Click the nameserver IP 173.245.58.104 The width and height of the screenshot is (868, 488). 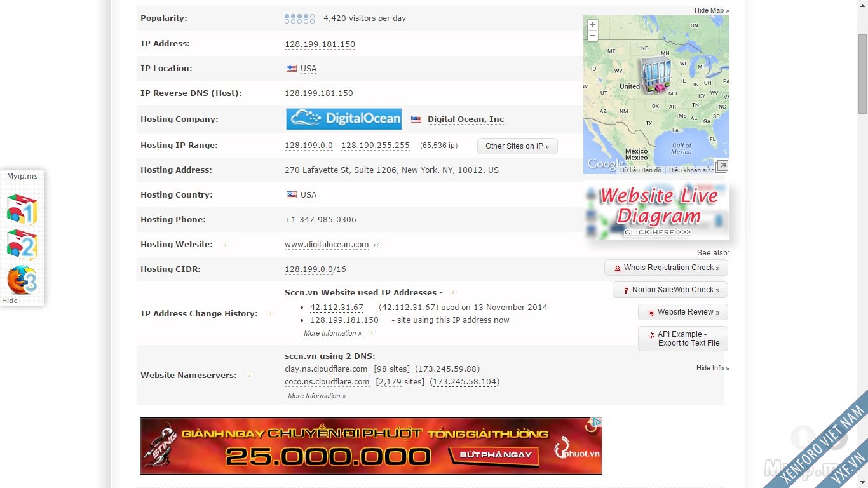[x=465, y=382]
